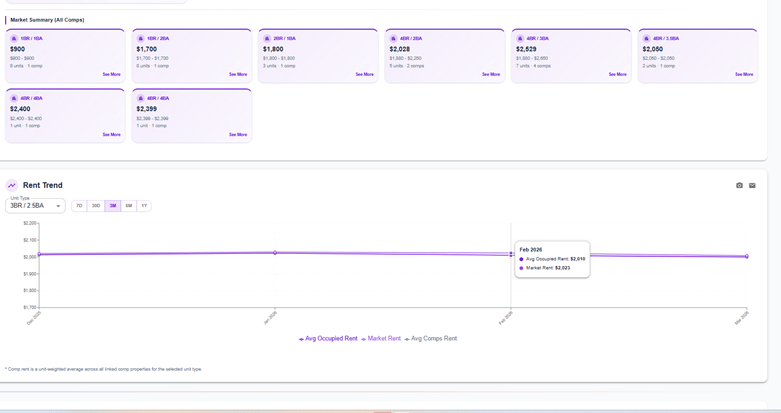Viewport: 781px width, 413px height.
Task: Expand See More on the $2,529 card
Action: (617, 74)
